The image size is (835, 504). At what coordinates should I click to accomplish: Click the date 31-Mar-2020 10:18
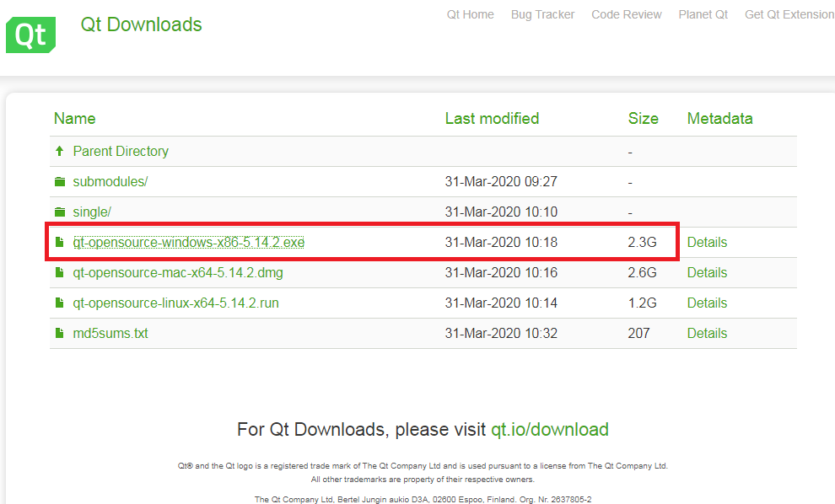501,242
